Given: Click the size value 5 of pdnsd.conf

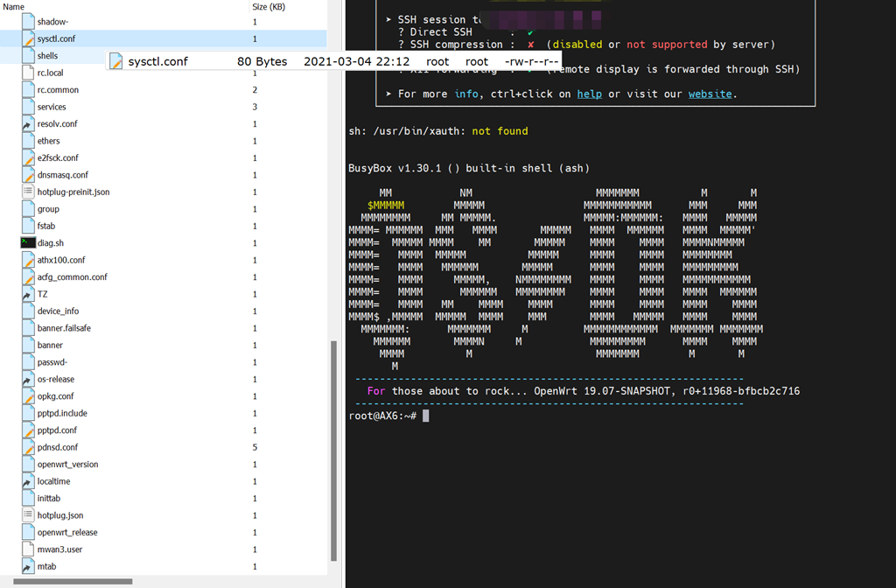Looking at the screenshot, I should pos(255,447).
